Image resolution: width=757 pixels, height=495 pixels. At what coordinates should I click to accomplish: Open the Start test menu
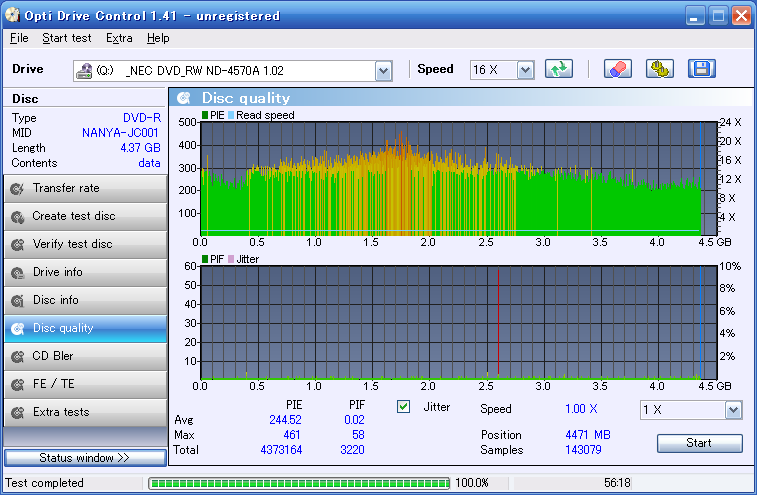[66, 38]
